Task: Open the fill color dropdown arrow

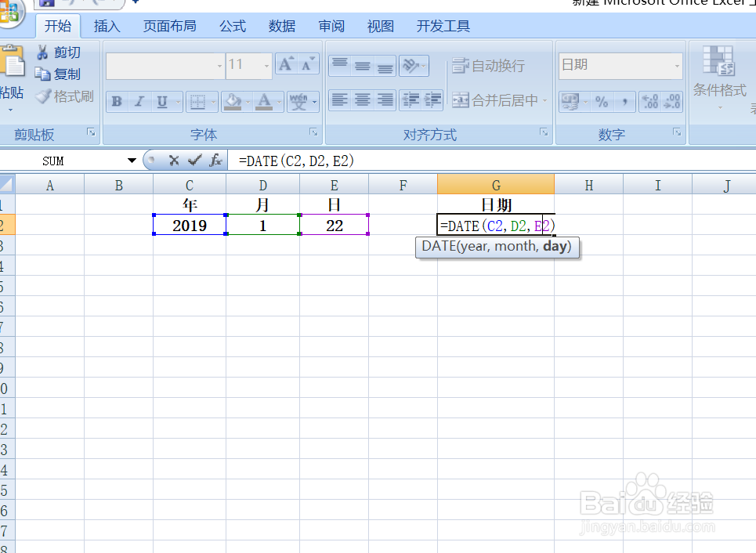Action: (248, 102)
